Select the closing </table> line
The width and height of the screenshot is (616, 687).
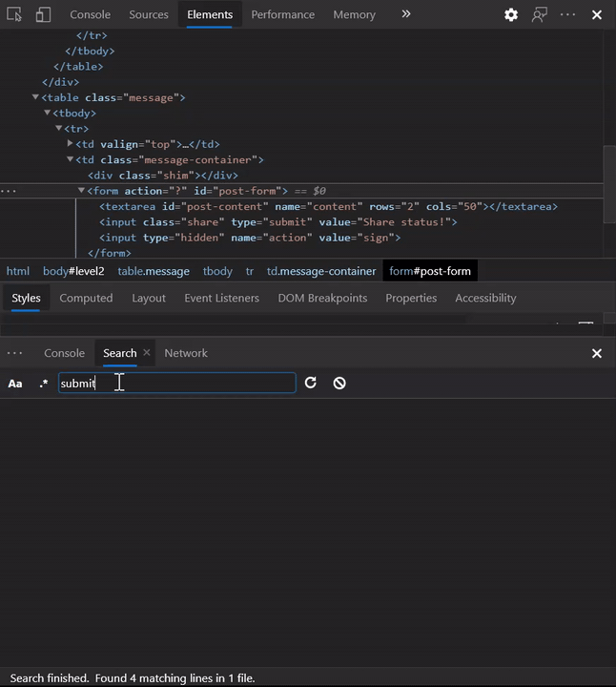coord(78,67)
